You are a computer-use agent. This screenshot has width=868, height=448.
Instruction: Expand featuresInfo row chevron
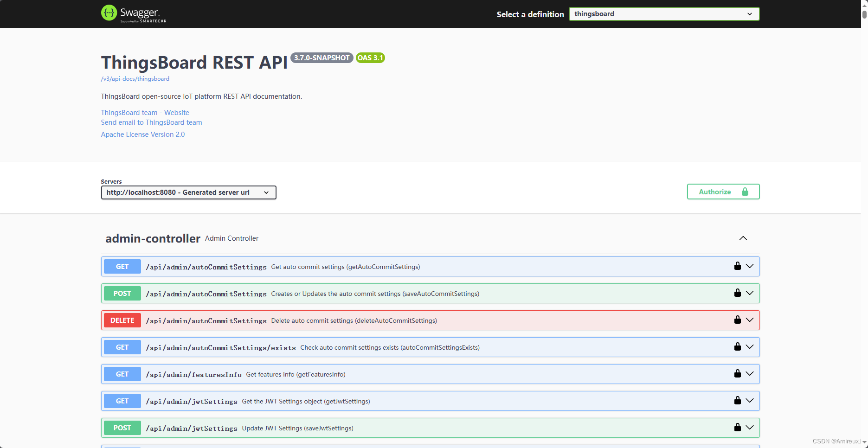coord(750,374)
